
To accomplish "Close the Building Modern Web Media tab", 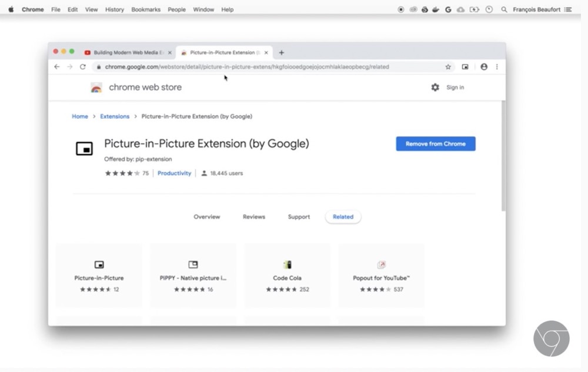I will [x=170, y=52].
